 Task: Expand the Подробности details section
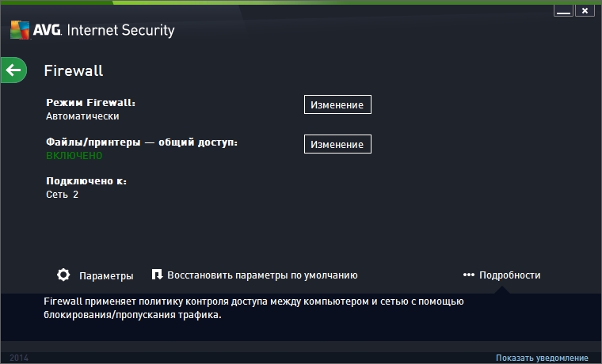(509, 275)
